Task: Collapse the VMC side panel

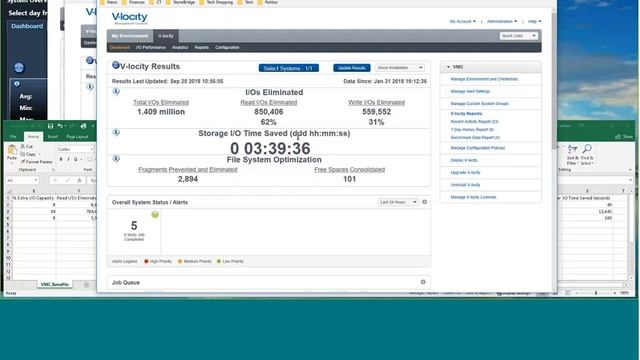Action: click(x=448, y=67)
